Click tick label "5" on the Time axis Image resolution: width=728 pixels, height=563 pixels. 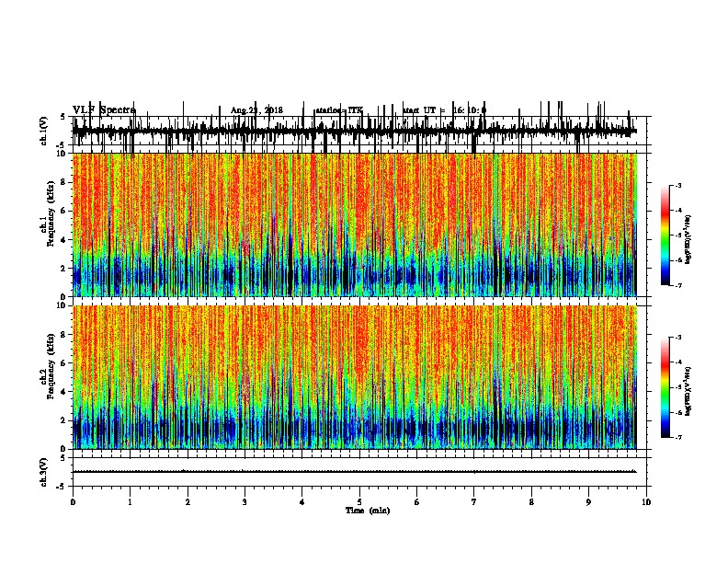(x=359, y=502)
